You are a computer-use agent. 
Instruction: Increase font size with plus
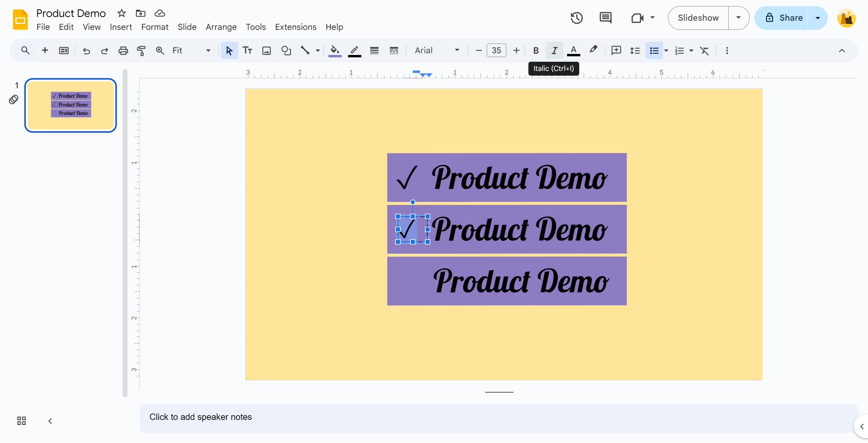click(516, 51)
